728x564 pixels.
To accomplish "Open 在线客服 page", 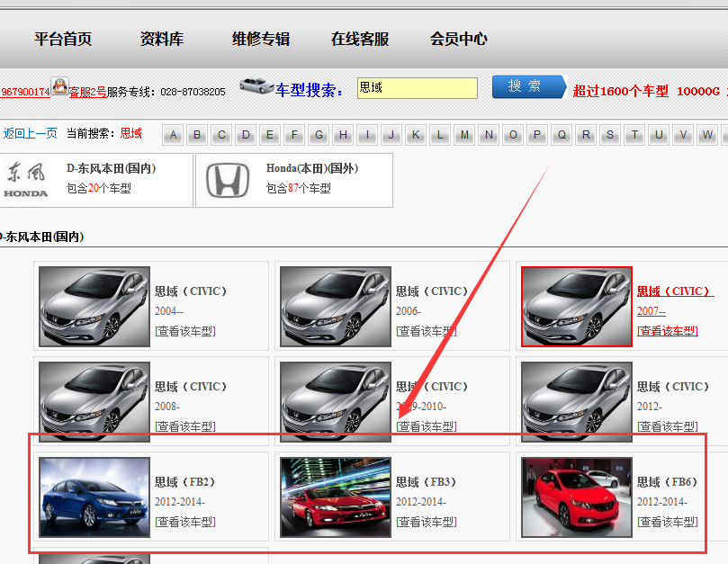I will pyautogui.click(x=360, y=39).
